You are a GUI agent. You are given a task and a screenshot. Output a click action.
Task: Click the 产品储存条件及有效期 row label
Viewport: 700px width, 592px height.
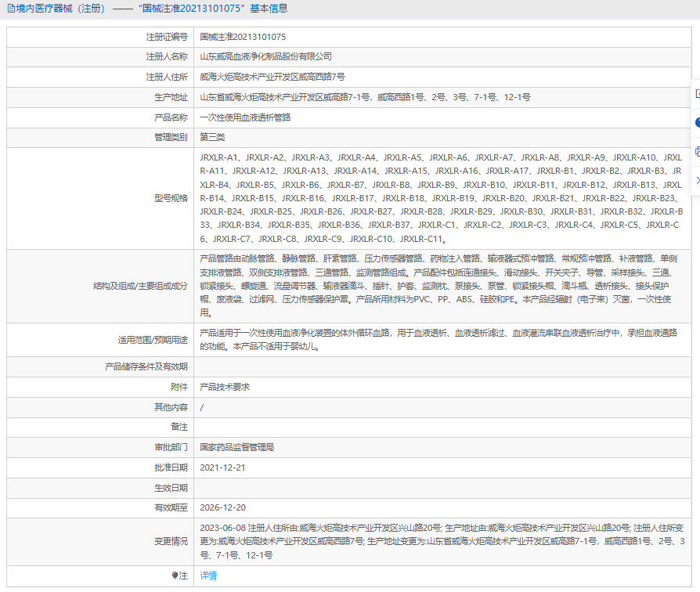tap(146, 366)
